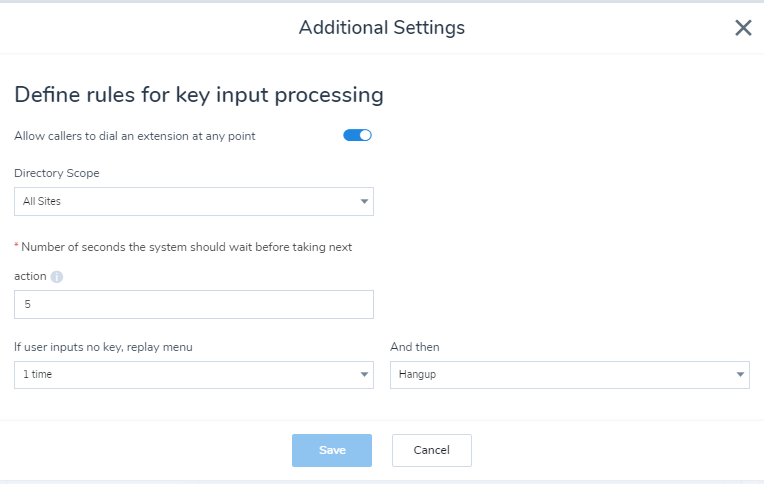Click the arrow of the '1 time' dropdown
Viewport: 764px width, 484px height.
[x=364, y=374]
